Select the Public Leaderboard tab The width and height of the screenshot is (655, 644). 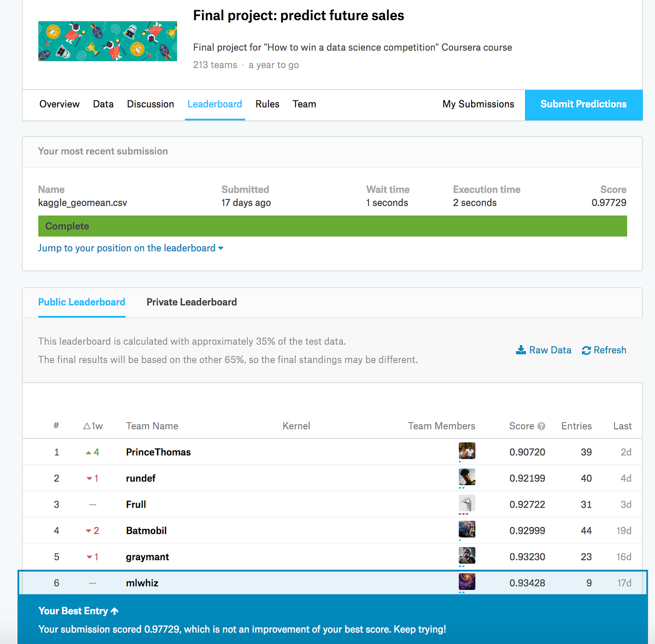point(82,302)
